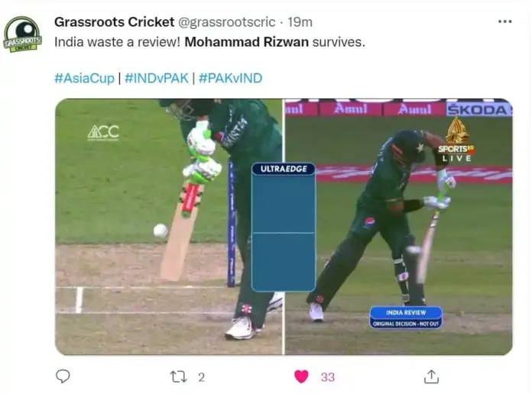The image size is (532, 394).
Task: Open the three-dot more options menu
Action: (x=504, y=21)
